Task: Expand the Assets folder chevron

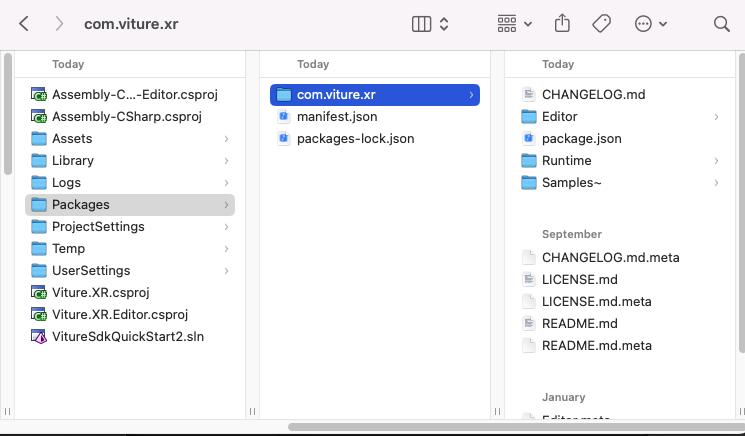Action: (x=226, y=139)
